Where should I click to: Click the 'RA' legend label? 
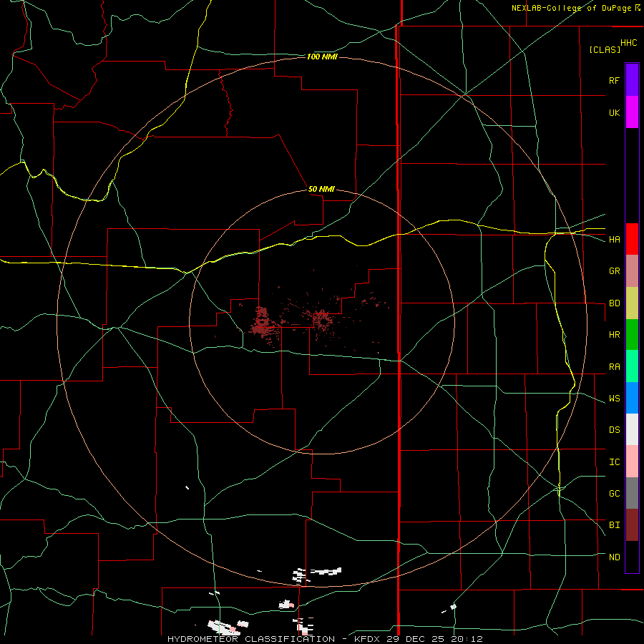[614, 367]
